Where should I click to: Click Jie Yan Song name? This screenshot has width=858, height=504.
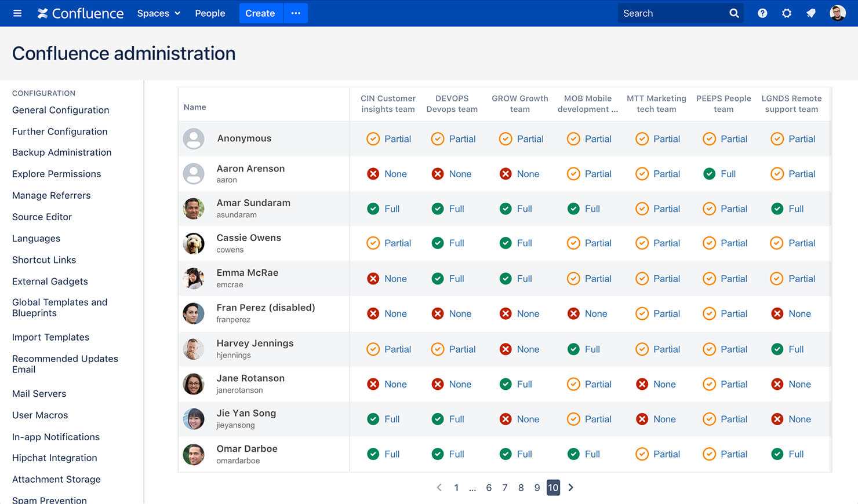(246, 413)
